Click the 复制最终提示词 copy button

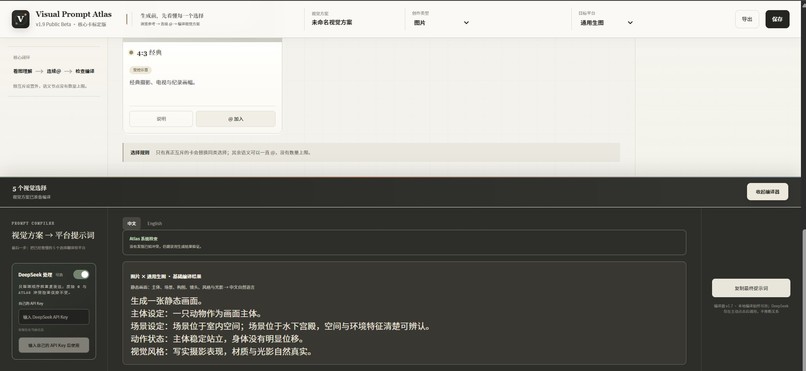tap(751, 288)
